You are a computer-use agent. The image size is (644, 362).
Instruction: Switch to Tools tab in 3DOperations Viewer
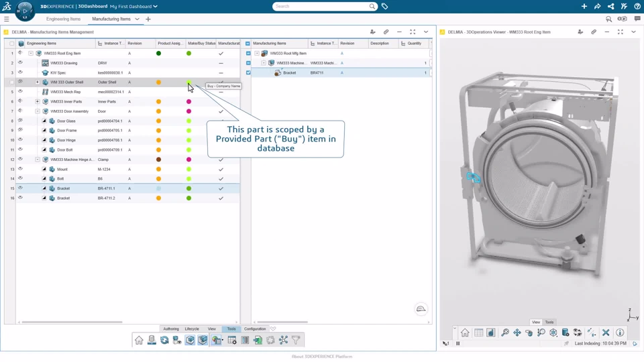(549, 322)
